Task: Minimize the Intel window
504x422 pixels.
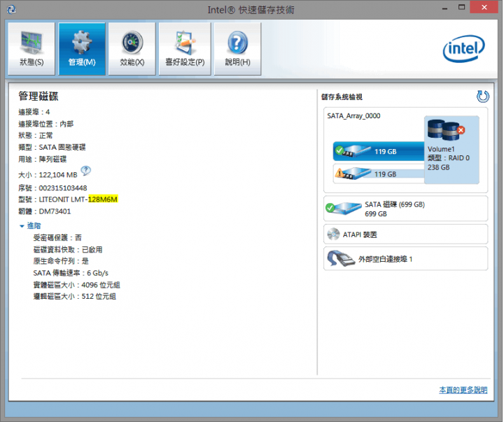Action: (x=445, y=8)
